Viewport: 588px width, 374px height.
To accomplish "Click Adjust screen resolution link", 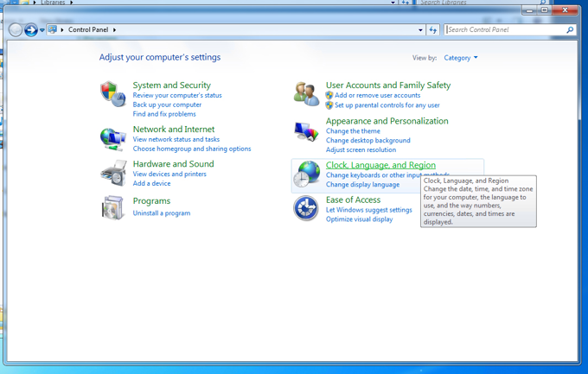I will (361, 150).
